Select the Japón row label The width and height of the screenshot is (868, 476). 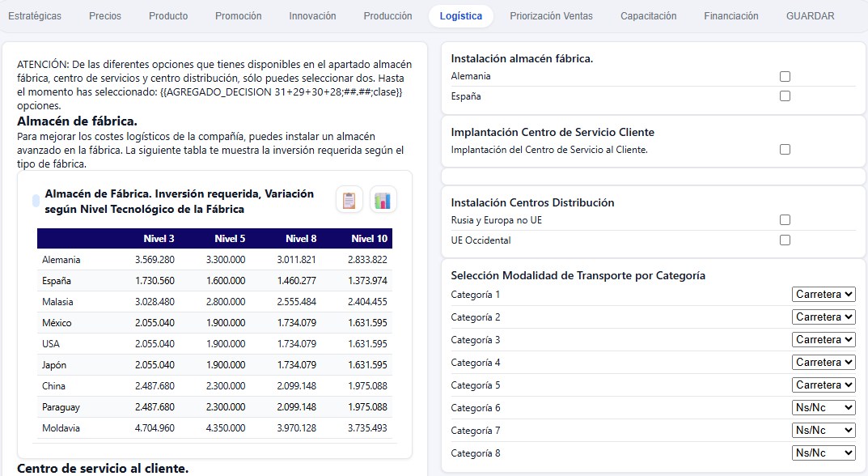(54, 365)
